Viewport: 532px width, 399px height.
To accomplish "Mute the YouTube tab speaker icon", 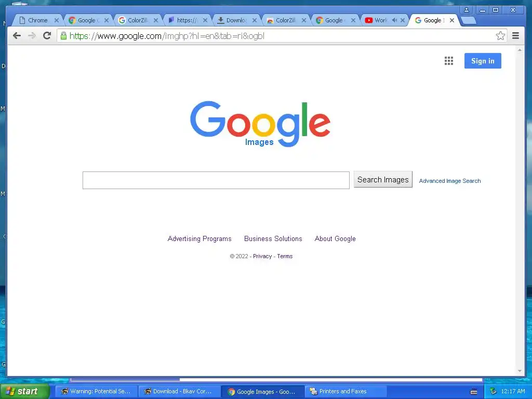I will [394, 20].
